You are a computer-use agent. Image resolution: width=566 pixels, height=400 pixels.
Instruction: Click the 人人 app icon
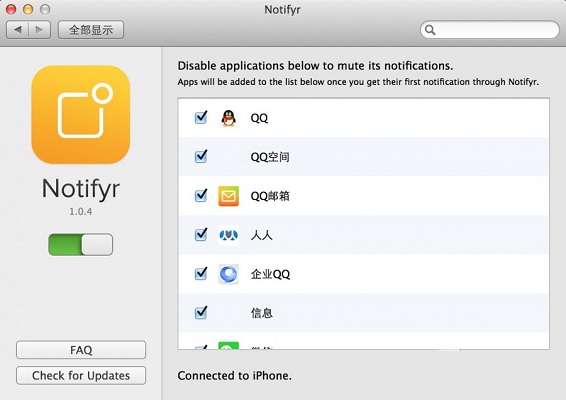click(228, 235)
